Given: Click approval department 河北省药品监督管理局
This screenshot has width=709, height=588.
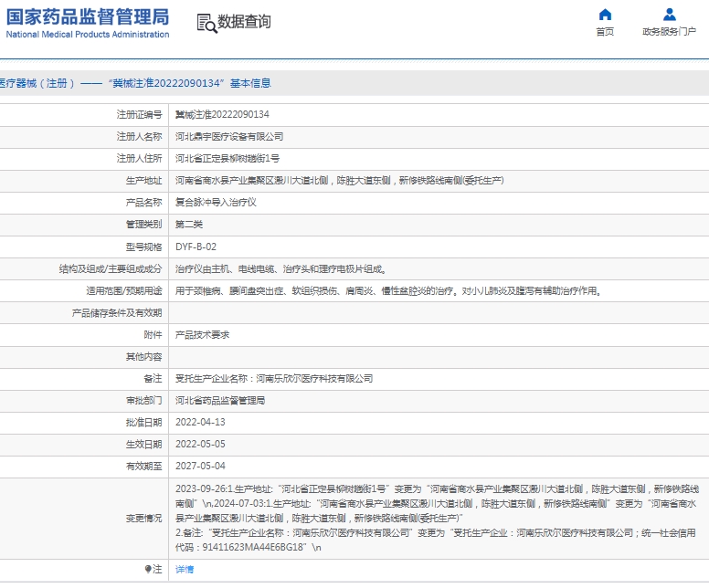Looking at the screenshot, I should (x=220, y=401).
